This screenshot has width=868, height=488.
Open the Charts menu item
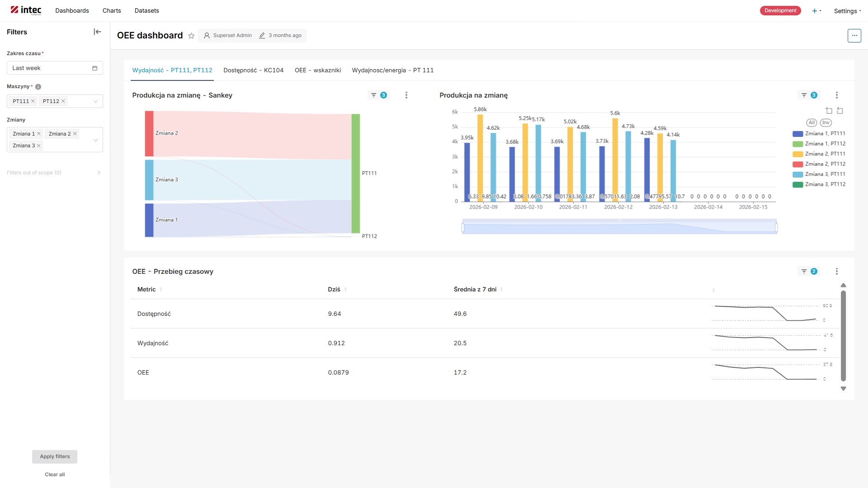click(x=112, y=11)
